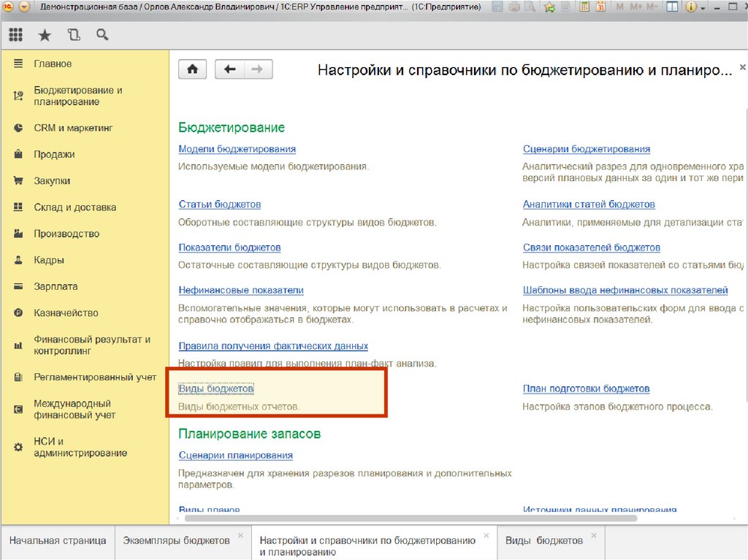Go back with the left arrow button
The width and height of the screenshot is (748, 560).
[230, 69]
